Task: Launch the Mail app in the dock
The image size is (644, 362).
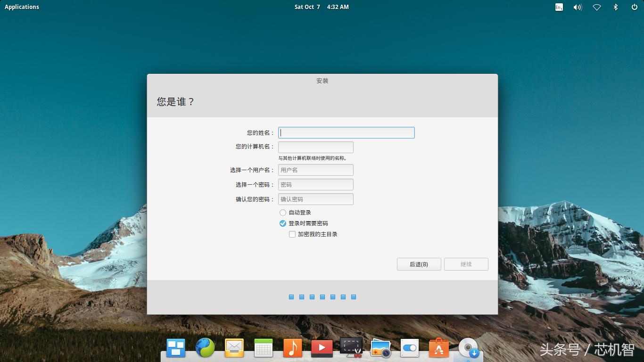Action: [x=234, y=348]
